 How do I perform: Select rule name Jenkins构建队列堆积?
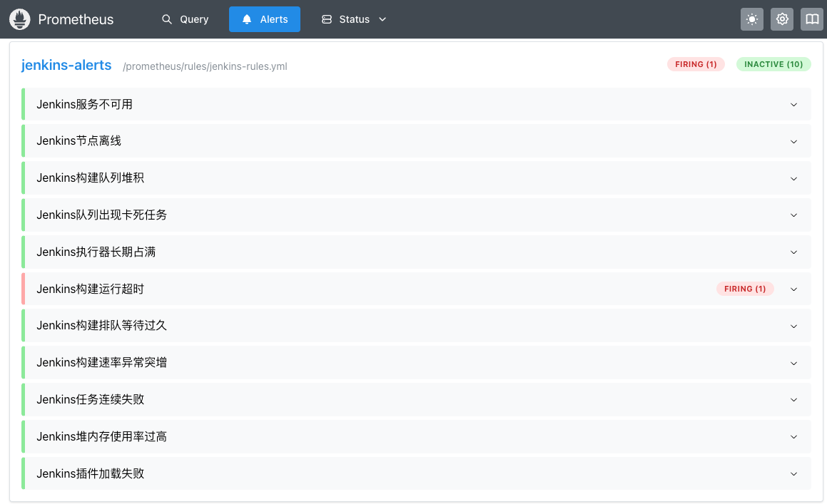(x=90, y=178)
